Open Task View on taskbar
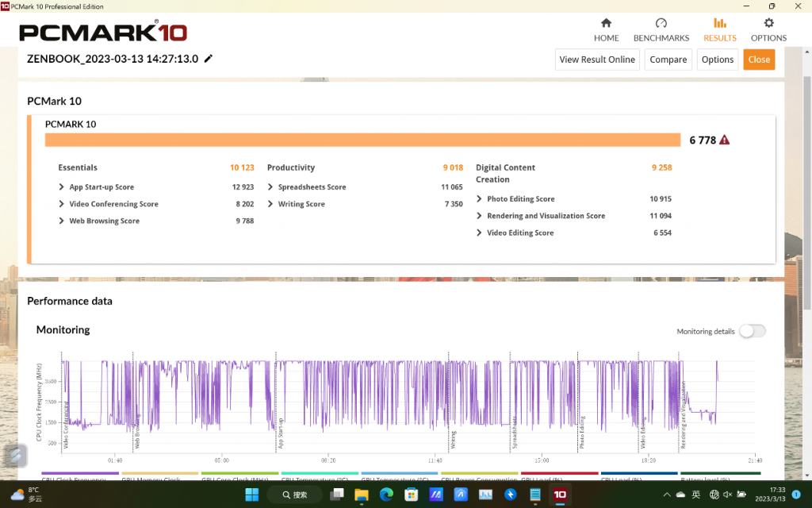Screen dimensions: 812x508 click(337, 495)
